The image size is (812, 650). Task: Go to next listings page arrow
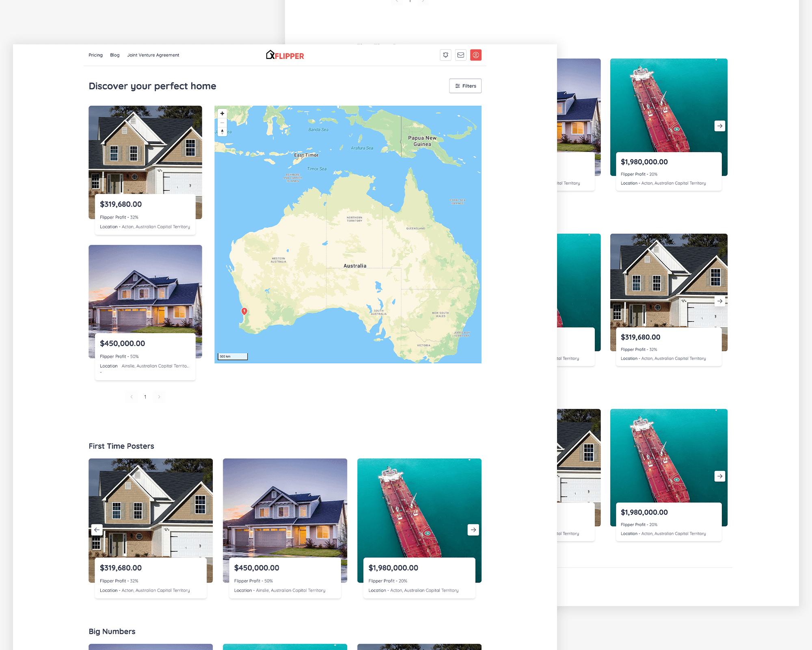click(x=159, y=397)
